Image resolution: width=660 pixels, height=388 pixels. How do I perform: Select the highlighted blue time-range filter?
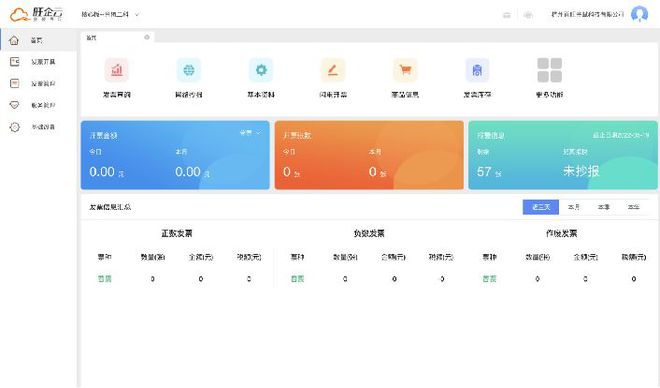tap(540, 207)
